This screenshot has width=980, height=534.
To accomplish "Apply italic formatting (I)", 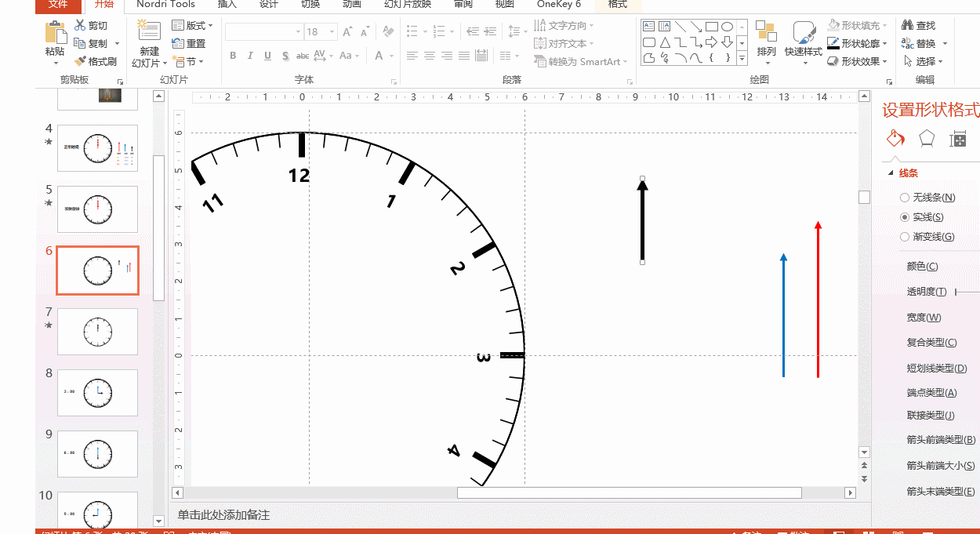I will [x=250, y=56].
